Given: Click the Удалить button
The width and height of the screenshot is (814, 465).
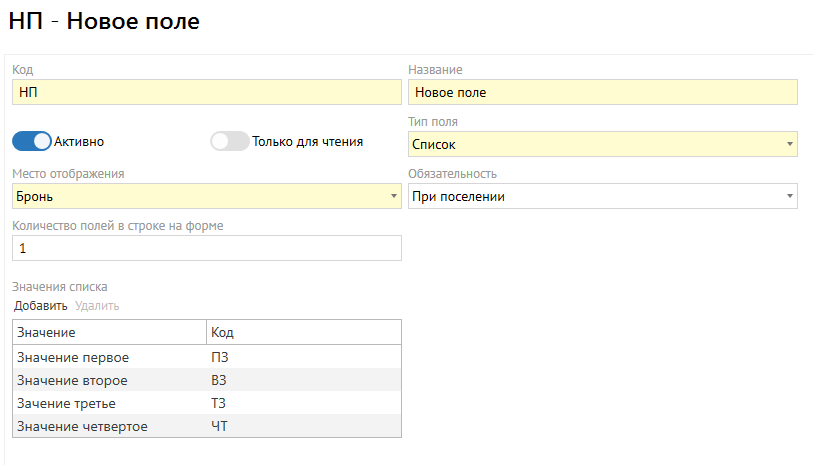Looking at the screenshot, I should pyautogui.click(x=97, y=306).
